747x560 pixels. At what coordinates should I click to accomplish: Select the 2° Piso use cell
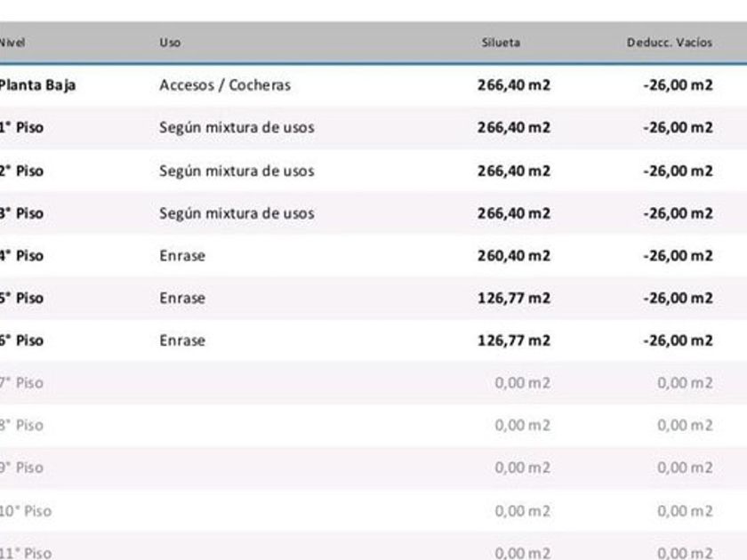click(x=237, y=171)
